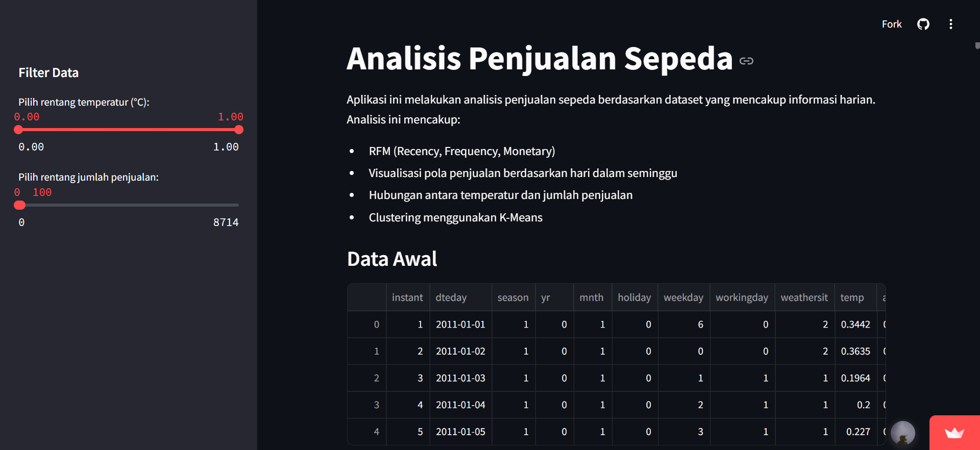Screen dimensions: 980x450
Task: Click the Streamlit crown badge
Action: 954,433
